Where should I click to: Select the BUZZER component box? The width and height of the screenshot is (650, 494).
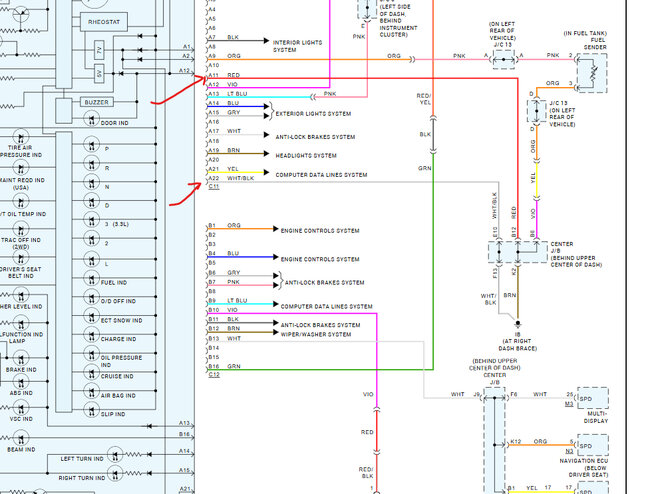pyautogui.click(x=97, y=102)
